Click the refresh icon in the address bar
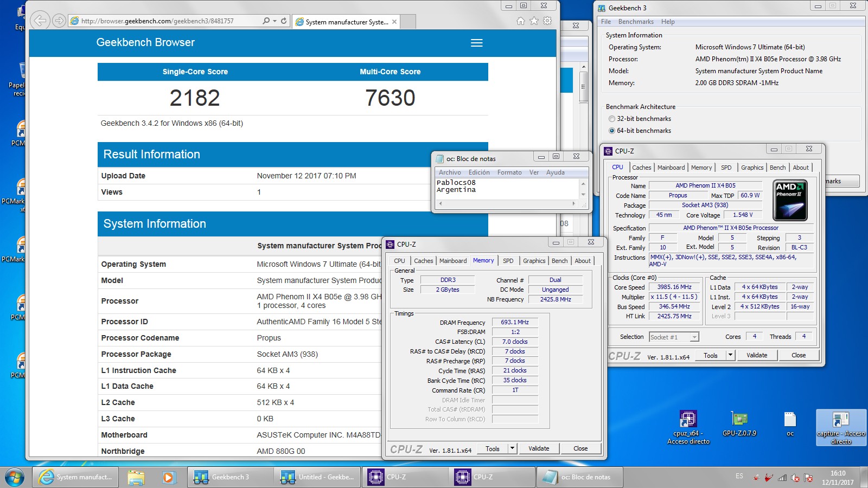Viewport: 868px width, 488px height. click(x=284, y=21)
